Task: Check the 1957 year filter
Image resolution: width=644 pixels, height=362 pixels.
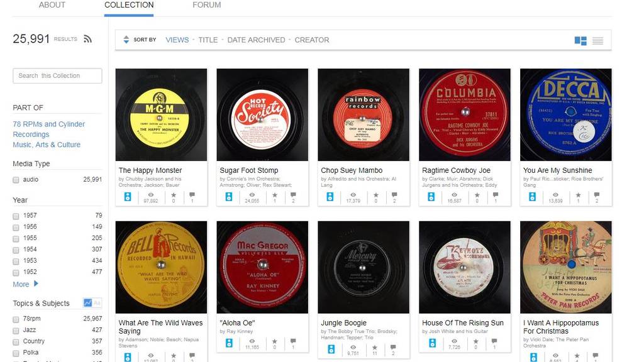Action: click(x=16, y=216)
